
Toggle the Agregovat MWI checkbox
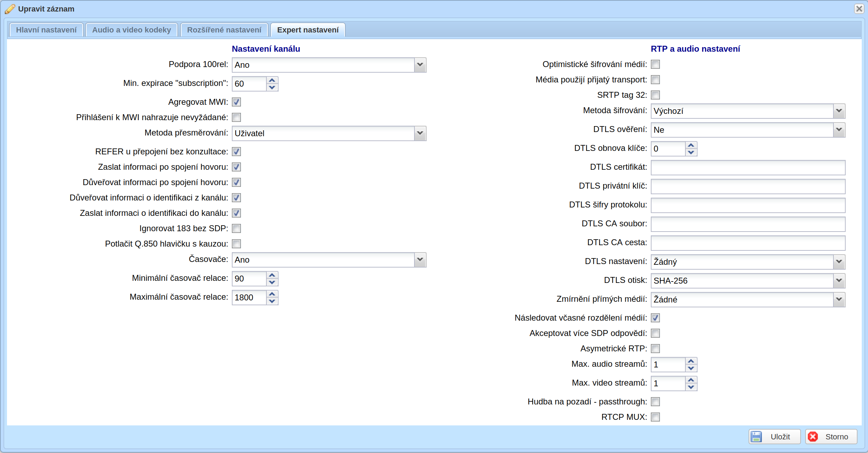236,102
